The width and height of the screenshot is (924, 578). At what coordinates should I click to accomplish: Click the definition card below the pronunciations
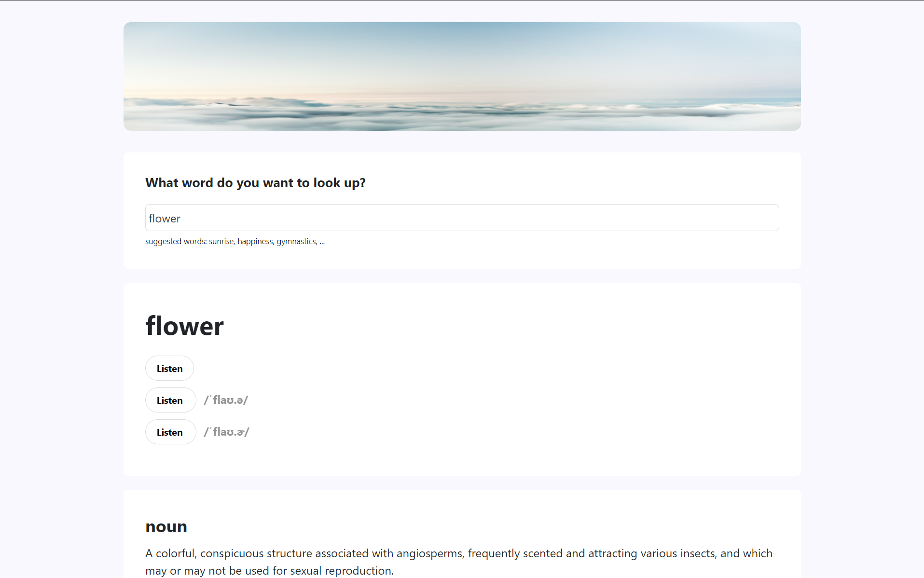461,533
